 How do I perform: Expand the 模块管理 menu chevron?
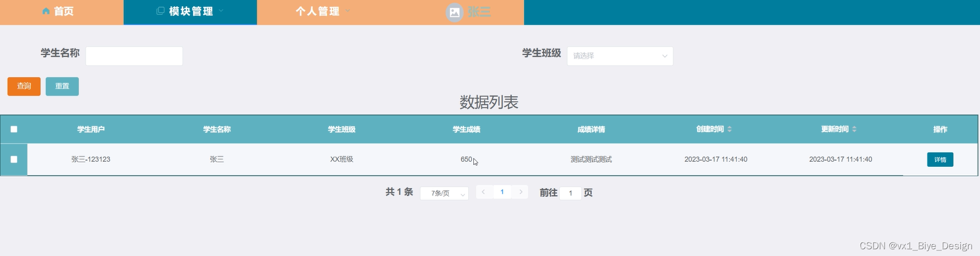click(221, 10)
